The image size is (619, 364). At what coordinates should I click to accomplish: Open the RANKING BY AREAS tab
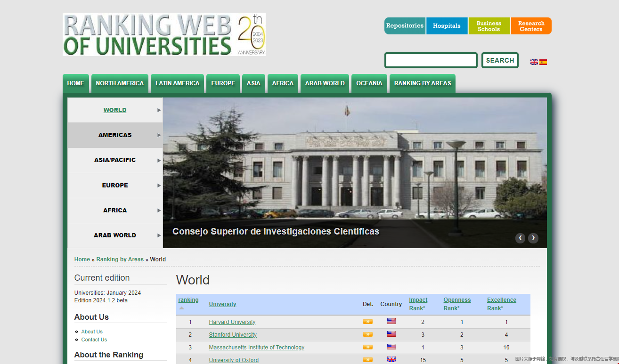click(423, 83)
